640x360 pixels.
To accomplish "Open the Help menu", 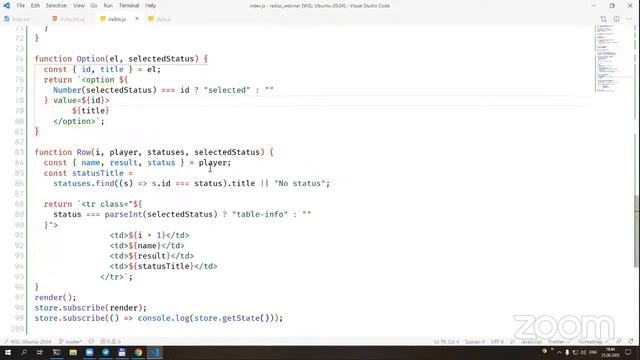I will point(150,6).
